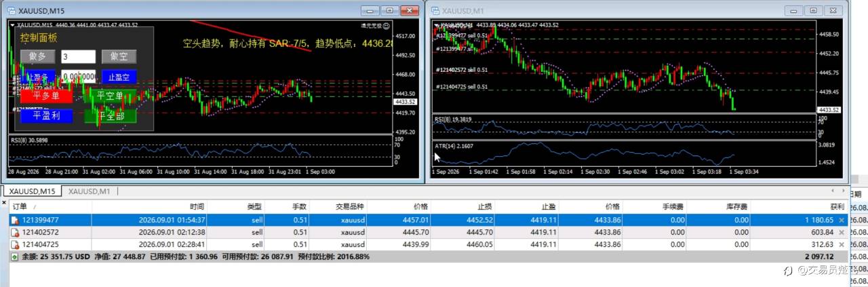Click the total profit 2 097.12

click(x=820, y=257)
